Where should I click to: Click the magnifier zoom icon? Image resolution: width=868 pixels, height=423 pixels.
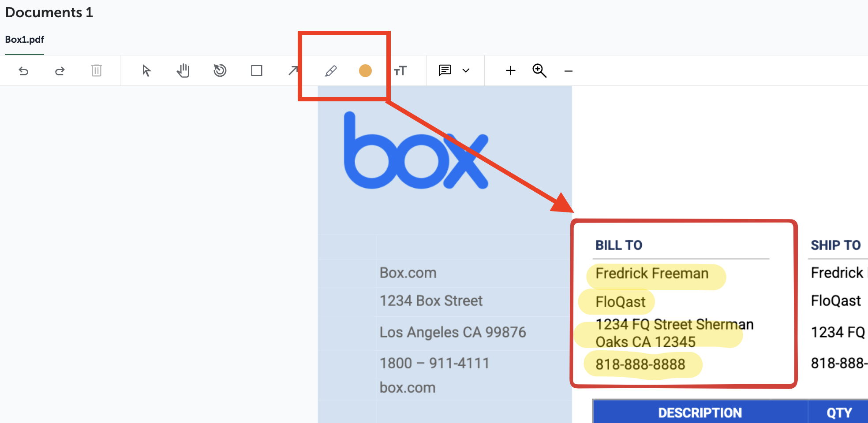539,70
